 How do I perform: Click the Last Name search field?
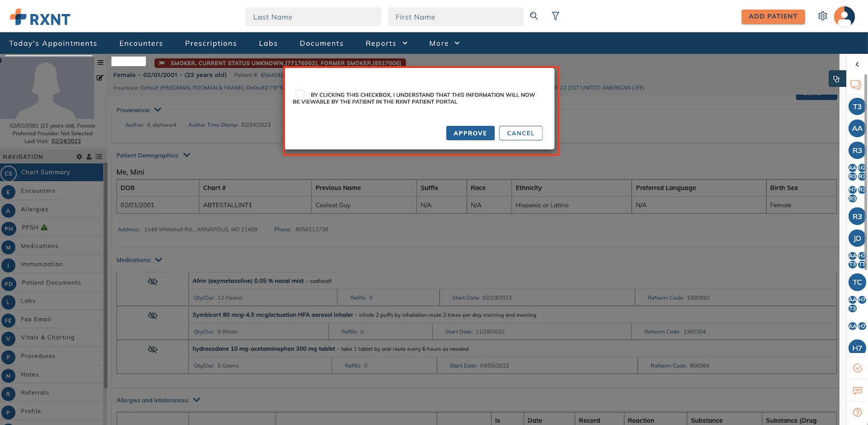313,17
